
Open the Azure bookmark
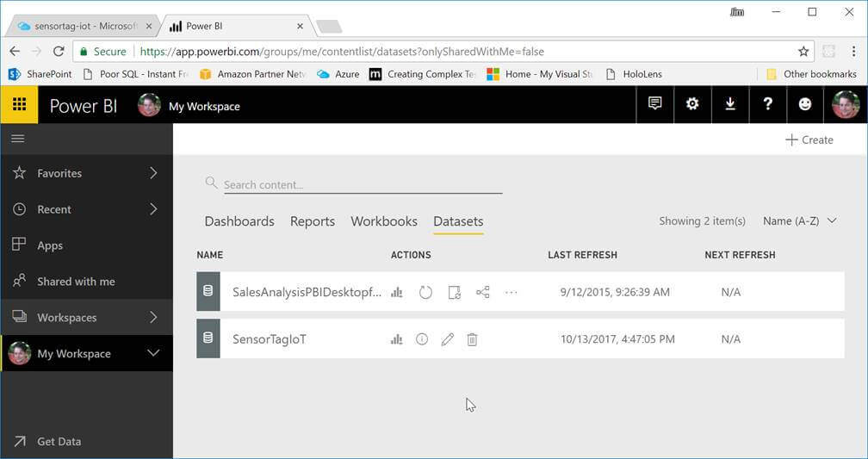[x=338, y=74]
